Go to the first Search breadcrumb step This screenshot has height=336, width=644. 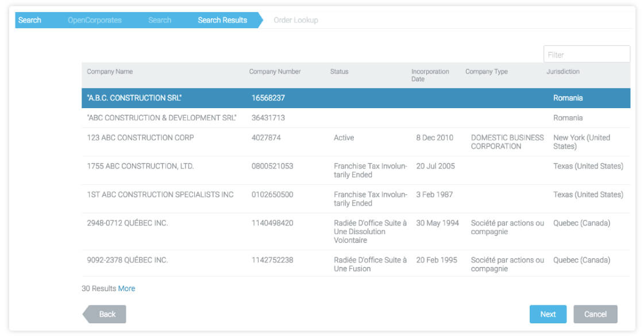(29, 20)
